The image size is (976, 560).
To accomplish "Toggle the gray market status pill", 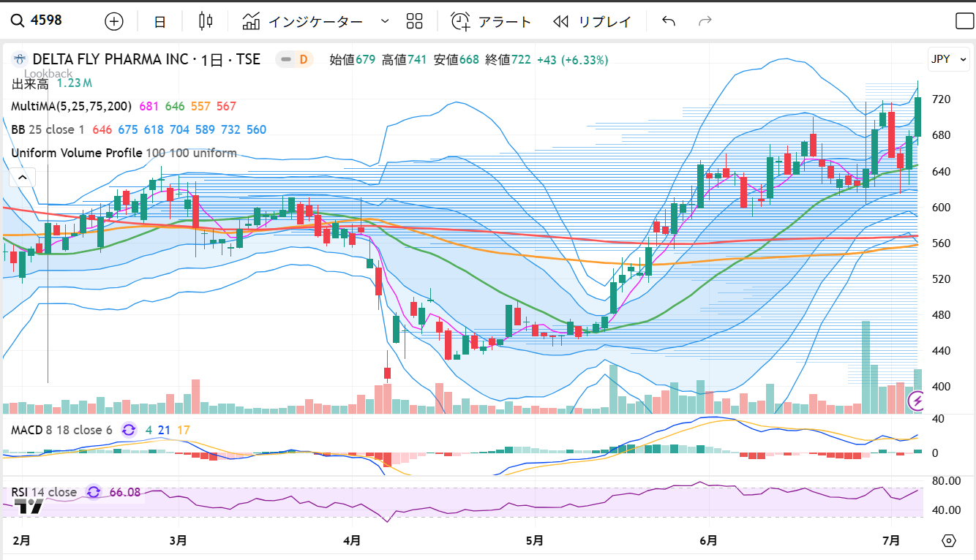I will point(285,59).
